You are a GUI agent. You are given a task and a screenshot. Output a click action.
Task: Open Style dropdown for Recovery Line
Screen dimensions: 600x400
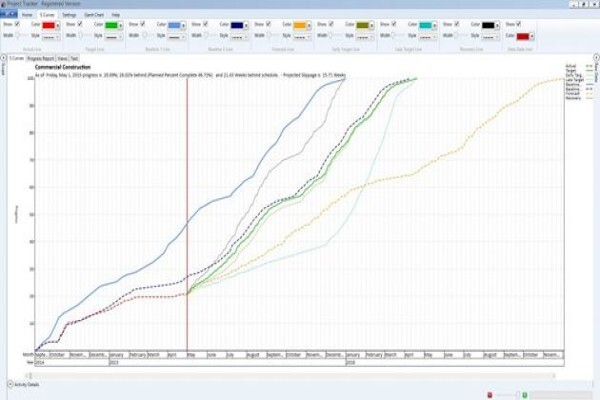[491, 37]
